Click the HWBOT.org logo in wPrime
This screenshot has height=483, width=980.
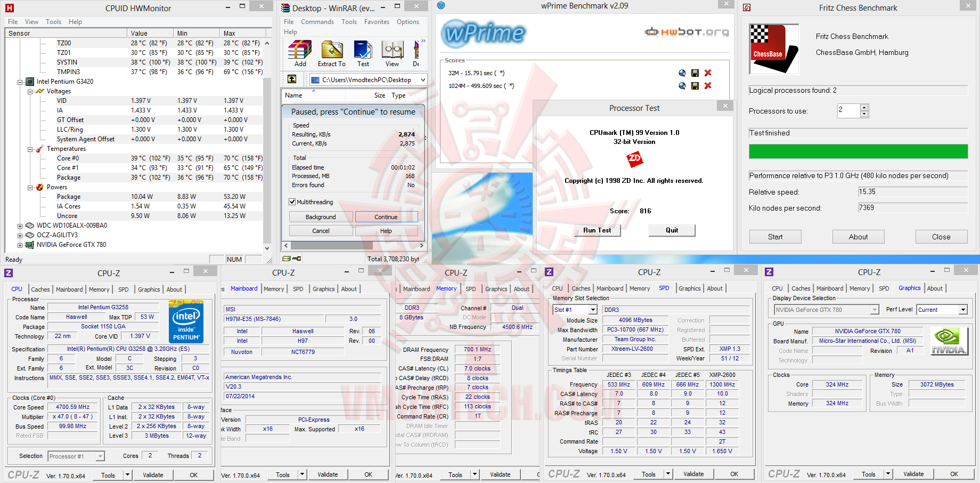687,32
